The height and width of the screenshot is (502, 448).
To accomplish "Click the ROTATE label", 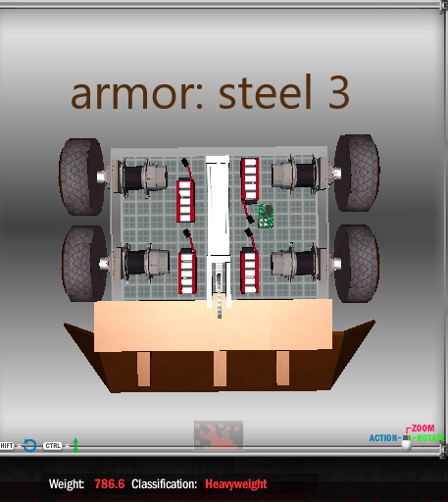I will click(x=430, y=438).
